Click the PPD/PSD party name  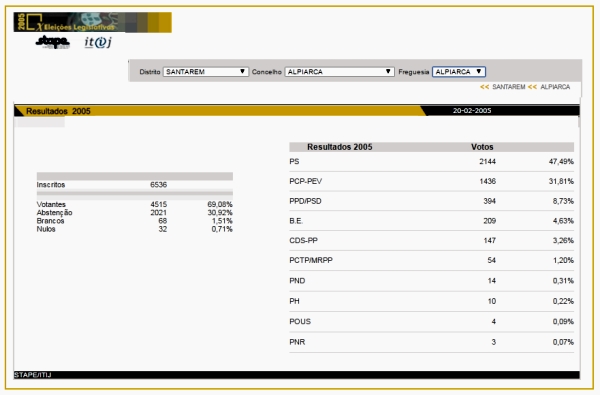click(x=305, y=201)
